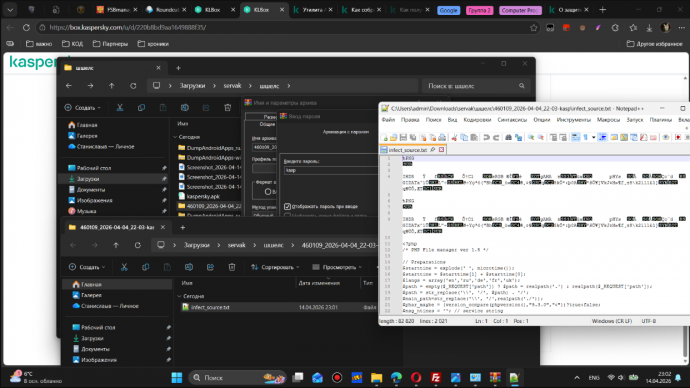Open the Плагины menu in Notepad++
This screenshot has height=388, width=690.
pyautogui.click(x=661, y=120)
